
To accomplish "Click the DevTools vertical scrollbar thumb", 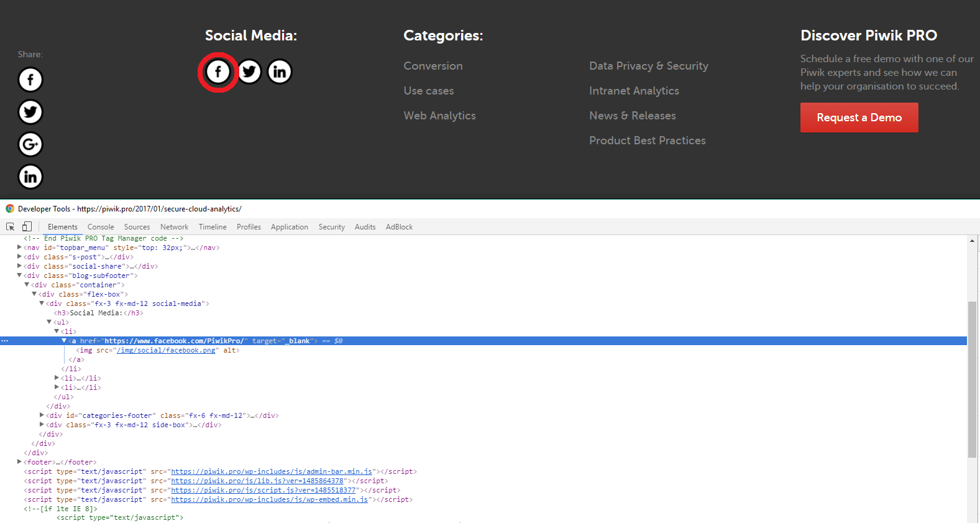I will [972, 379].
